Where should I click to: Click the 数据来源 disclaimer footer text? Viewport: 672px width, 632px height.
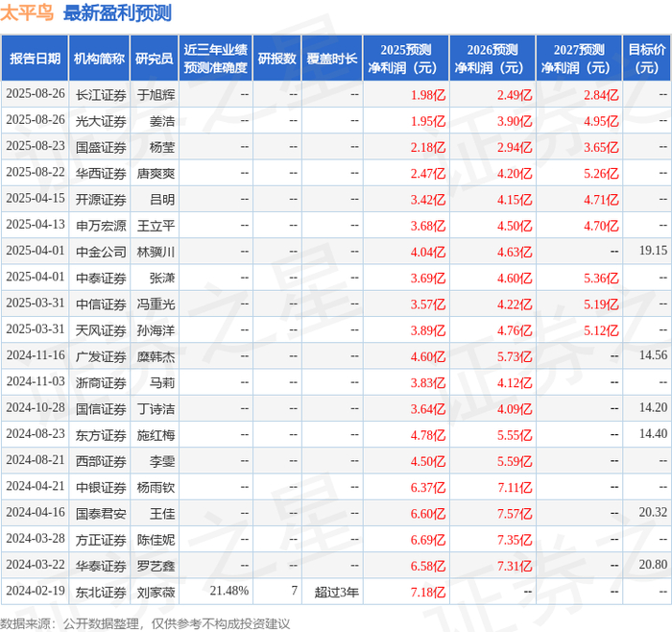coord(145,623)
